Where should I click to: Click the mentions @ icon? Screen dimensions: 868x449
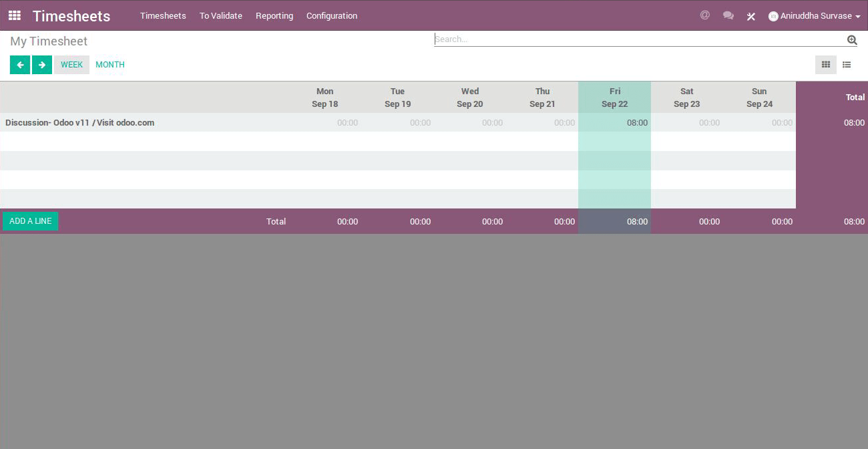[704, 15]
